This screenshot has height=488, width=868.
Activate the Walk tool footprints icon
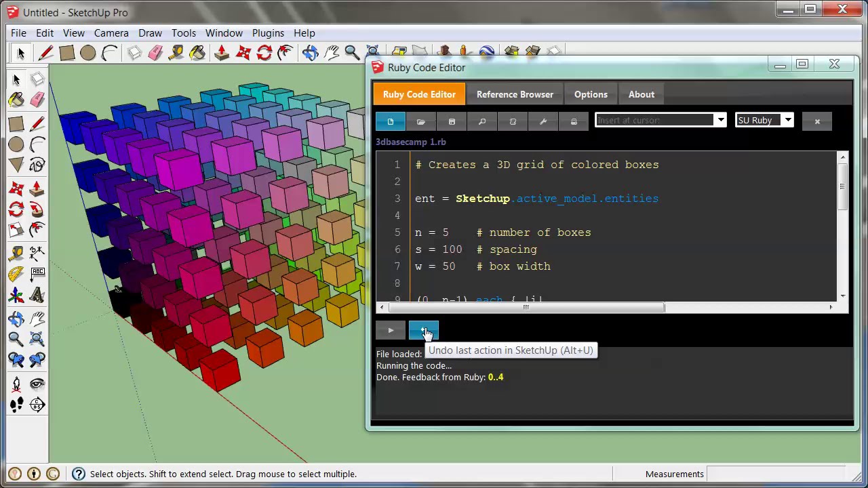click(x=16, y=405)
